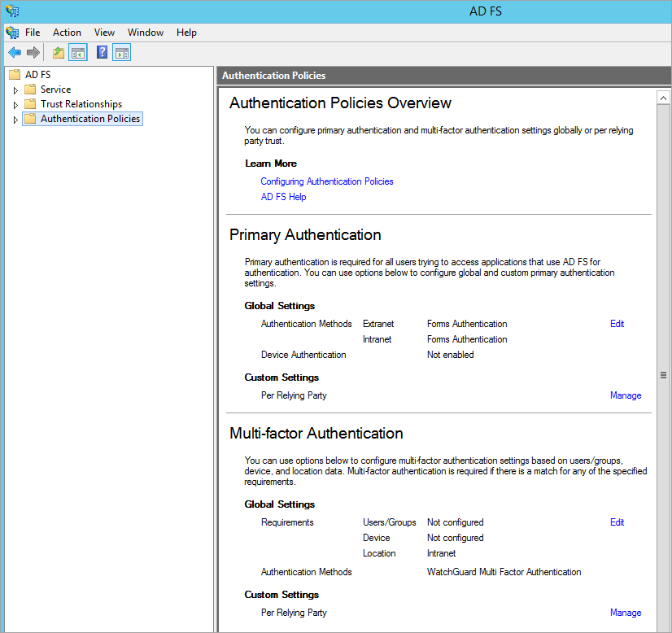This screenshot has width=672, height=633.
Task: Click the Export List toolbar icon
Action: click(58, 52)
